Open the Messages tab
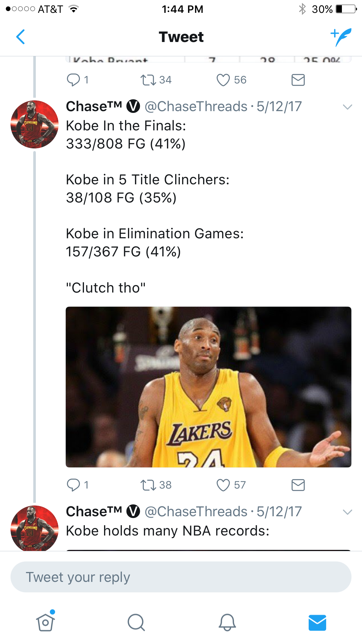This screenshot has width=362, height=644. click(317, 622)
